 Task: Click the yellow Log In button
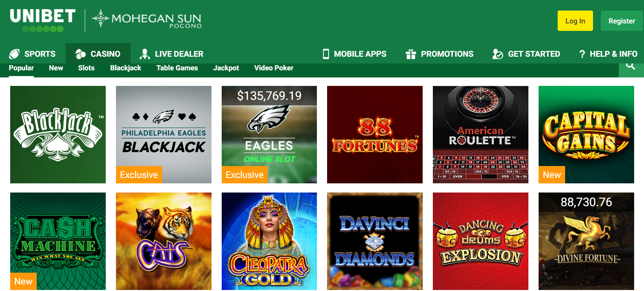[575, 21]
